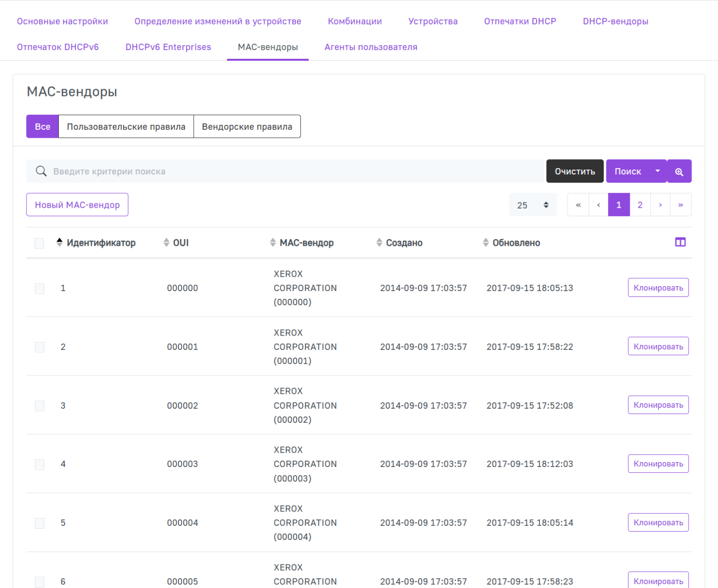Screen dimensions: 718x588
Task: Open the column visibility selector icon
Action: coord(680,242)
